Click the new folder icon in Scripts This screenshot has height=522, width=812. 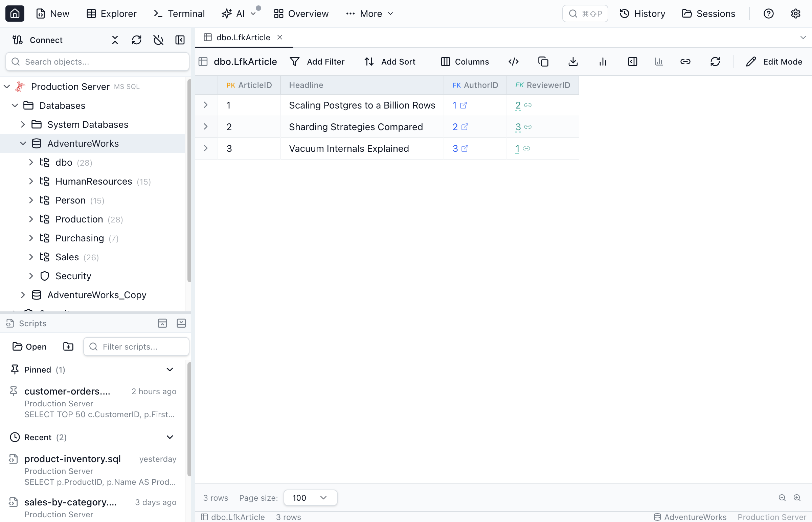[x=68, y=347]
